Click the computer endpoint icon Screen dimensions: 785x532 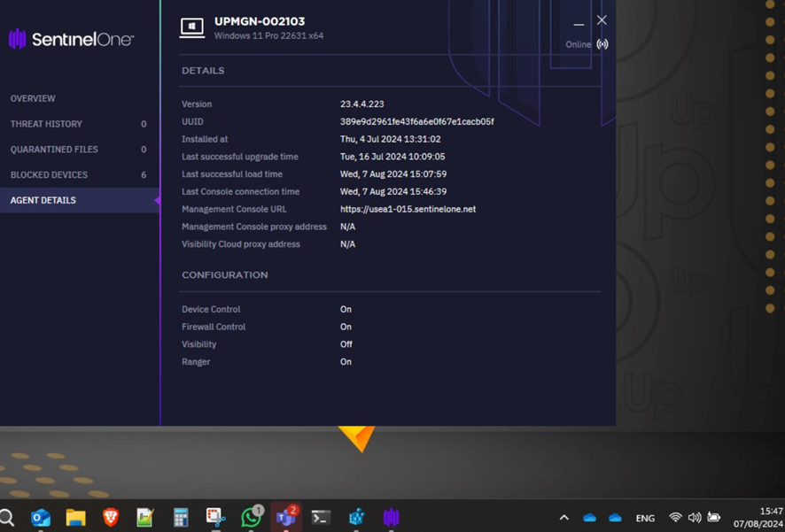coord(192,28)
